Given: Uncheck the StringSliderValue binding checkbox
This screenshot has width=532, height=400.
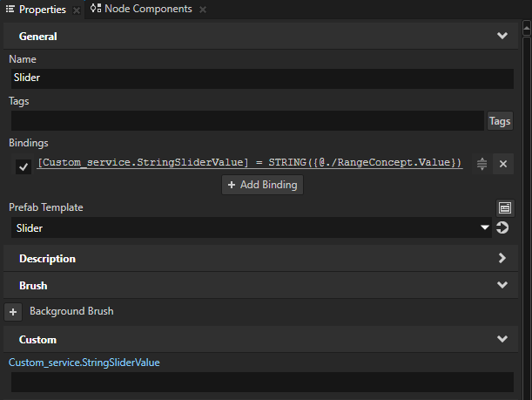Looking at the screenshot, I should coord(24,166).
